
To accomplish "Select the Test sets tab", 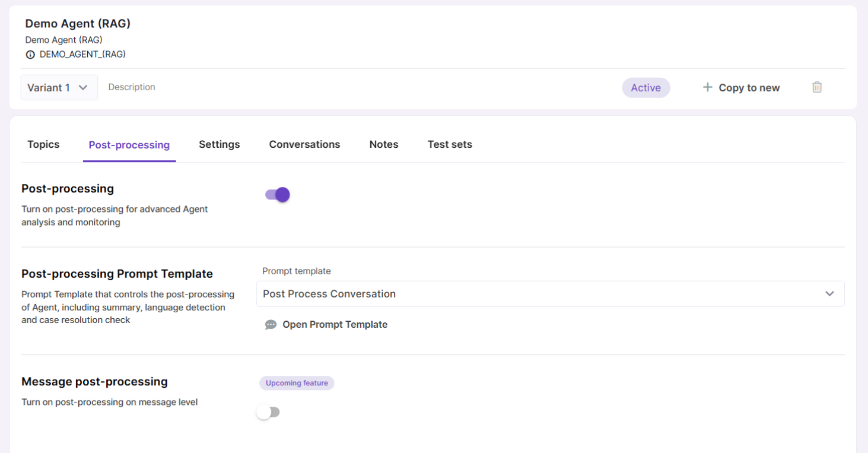I will click(x=450, y=144).
